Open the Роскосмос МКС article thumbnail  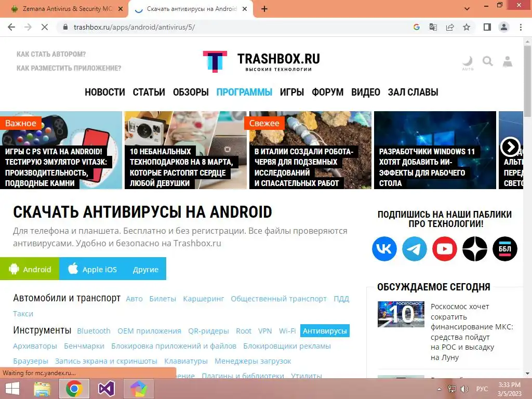coord(401,314)
